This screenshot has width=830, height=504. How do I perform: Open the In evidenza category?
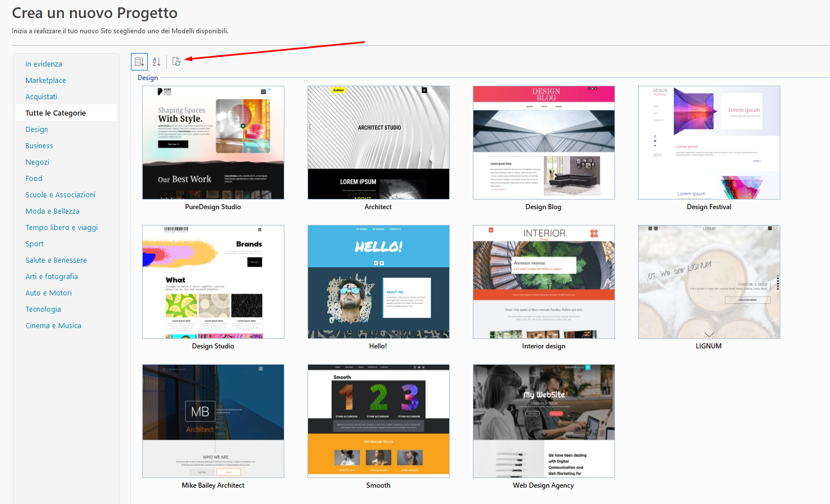43,64
